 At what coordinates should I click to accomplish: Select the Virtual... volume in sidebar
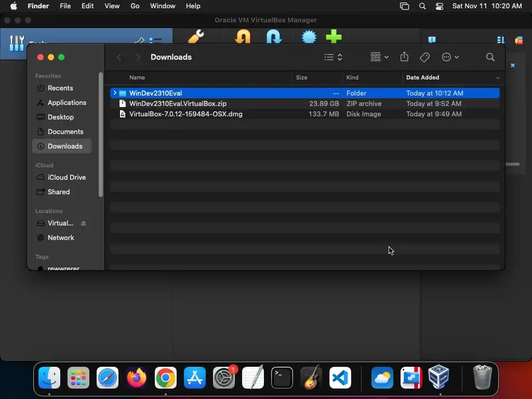click(x=60, y=223)
